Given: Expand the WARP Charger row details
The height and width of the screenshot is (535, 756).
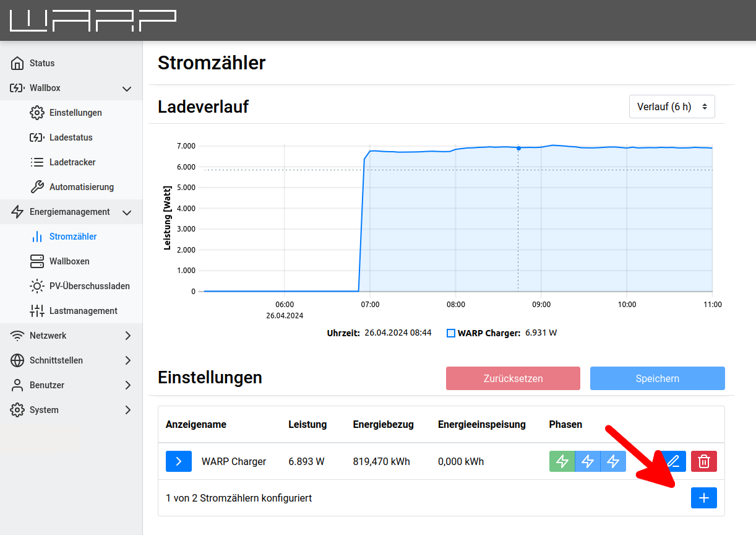Looking at the screenshot, I should (179, 461).
